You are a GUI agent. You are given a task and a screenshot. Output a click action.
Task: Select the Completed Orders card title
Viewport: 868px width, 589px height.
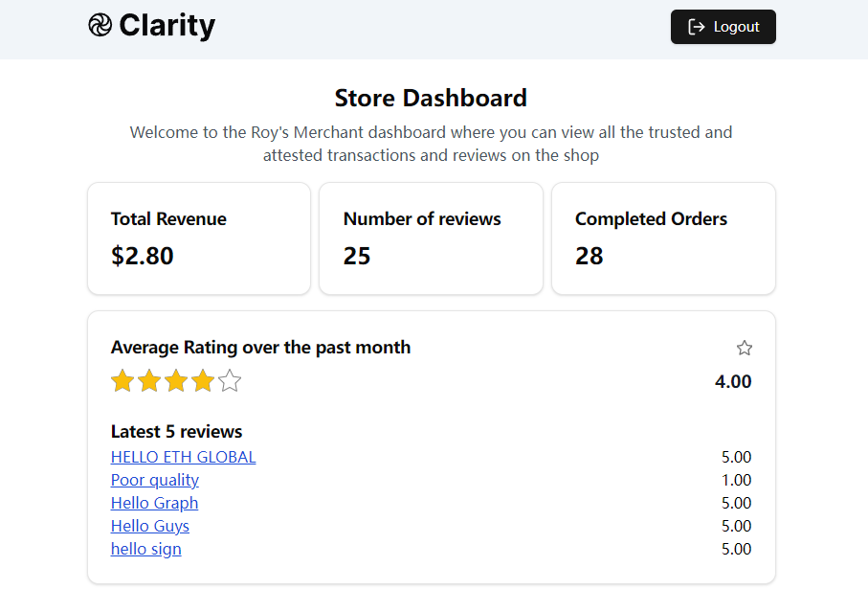point(651,219)
